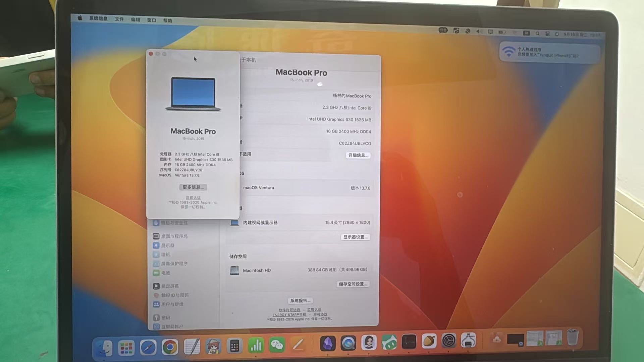Open the 文件 menu
Screen dimensions: 644x362
[119, 19]
